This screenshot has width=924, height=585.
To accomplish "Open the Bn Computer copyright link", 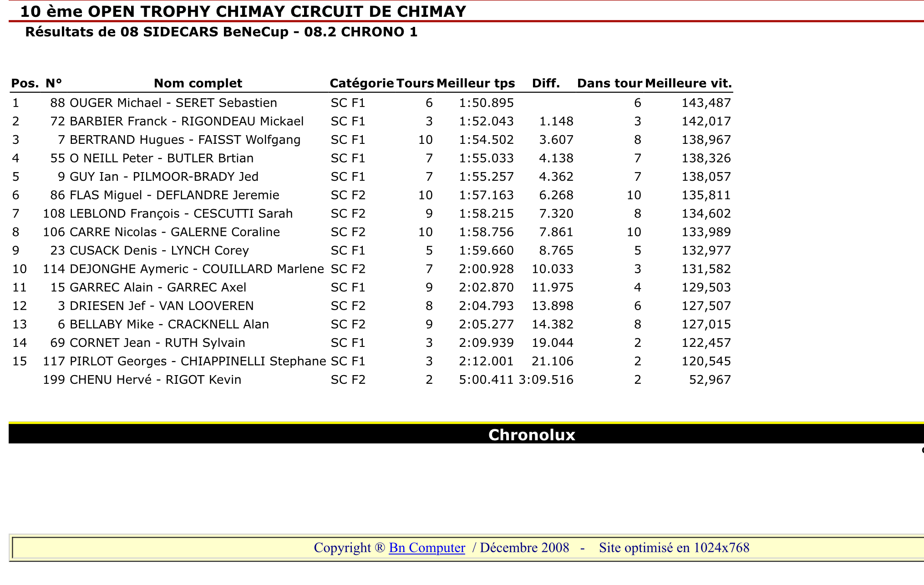I will point(426,548).
